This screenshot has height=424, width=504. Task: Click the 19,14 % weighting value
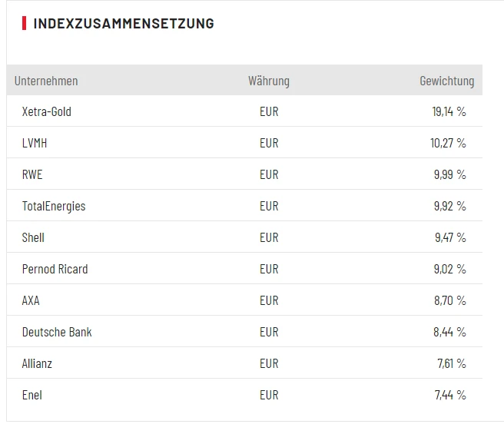click(x=449, y=111)
